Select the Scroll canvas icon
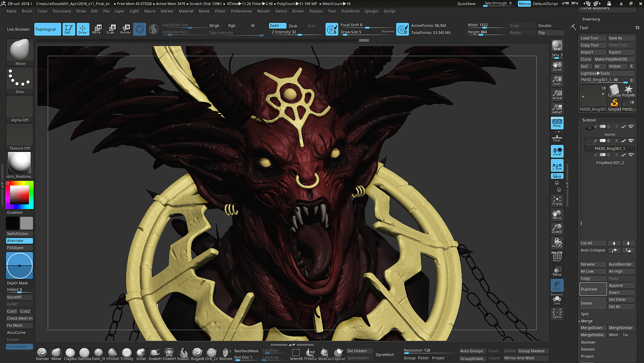 (x=557, y=66)
